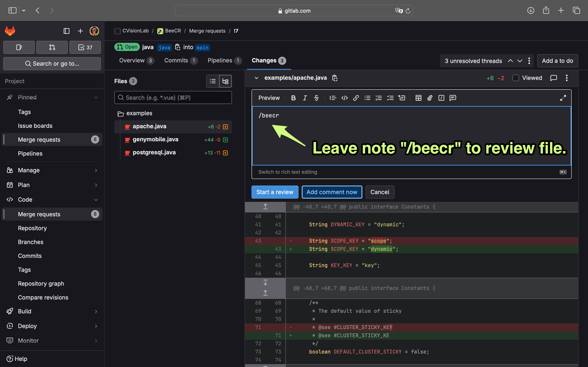The width and height of the screenshot is (588, 367).
Task: Click the code block formatting icon
Action: (345, 98)
